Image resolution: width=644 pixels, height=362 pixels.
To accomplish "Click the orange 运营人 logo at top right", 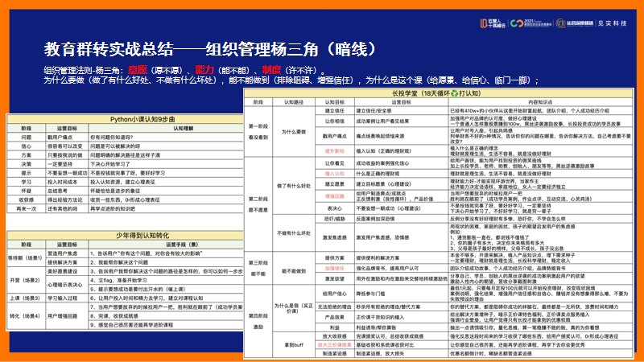I will (493, 23).
